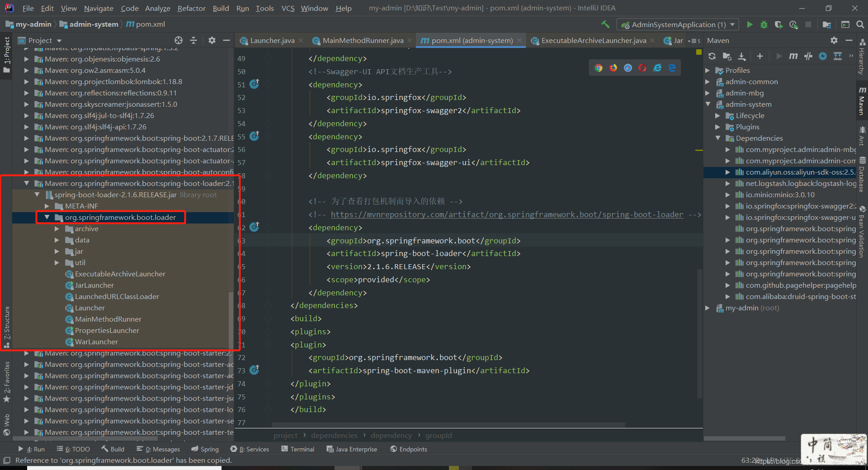Open the AdminSystemApplication run configuration dropdown
868x470 pixels.
(678, 24)
